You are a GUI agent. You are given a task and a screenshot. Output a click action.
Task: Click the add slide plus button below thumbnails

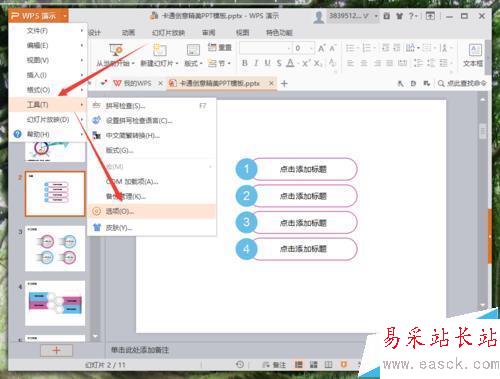click(x=56, y=350)
